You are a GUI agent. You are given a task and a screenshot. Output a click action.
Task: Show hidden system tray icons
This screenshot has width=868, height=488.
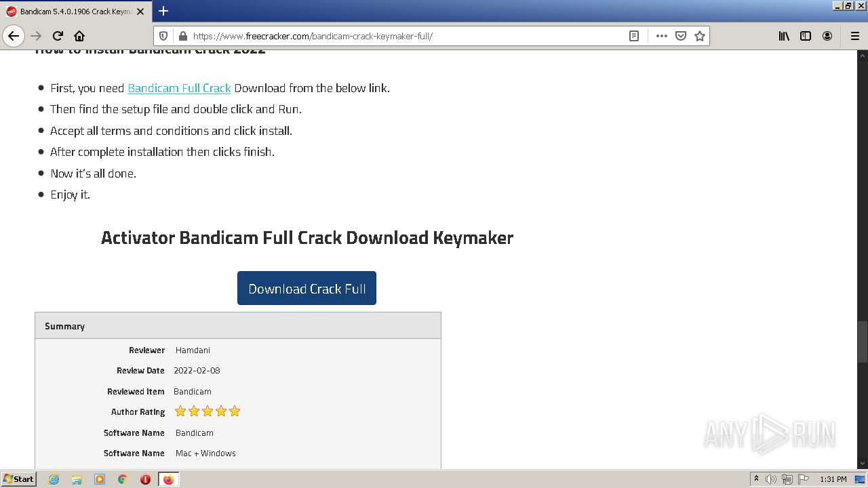click(756, 479)
